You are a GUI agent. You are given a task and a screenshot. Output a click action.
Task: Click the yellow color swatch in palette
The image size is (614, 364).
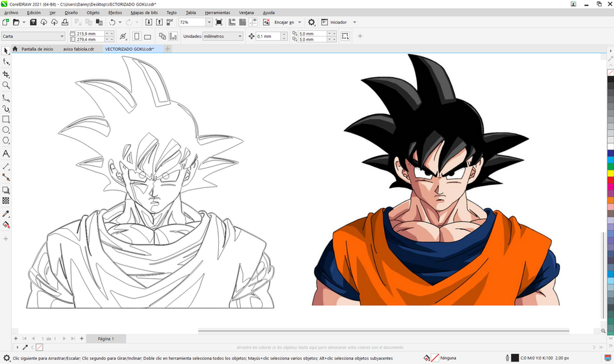(x=610, y=173)
